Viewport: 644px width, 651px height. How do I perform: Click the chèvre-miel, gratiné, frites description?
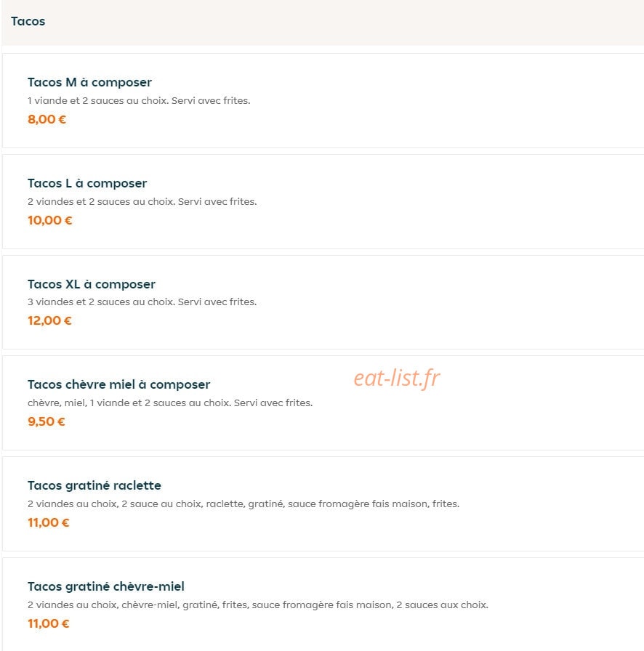pyautogui.click(x=257, y=604)
